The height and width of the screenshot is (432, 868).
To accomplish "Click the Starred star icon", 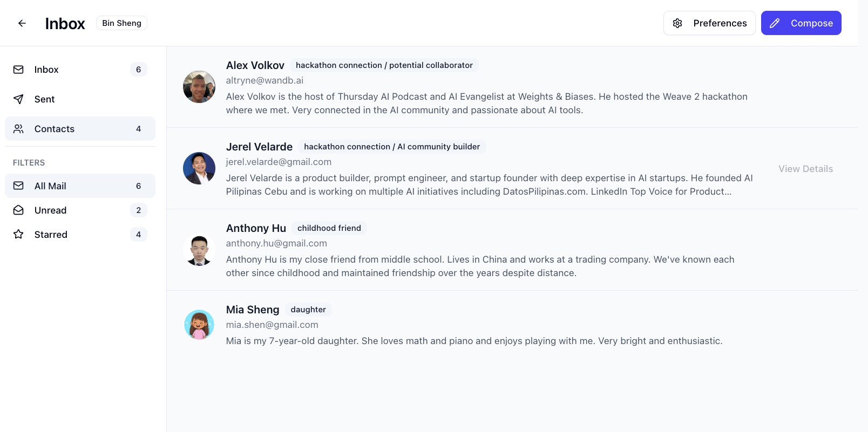I will [x=18, y=235].
